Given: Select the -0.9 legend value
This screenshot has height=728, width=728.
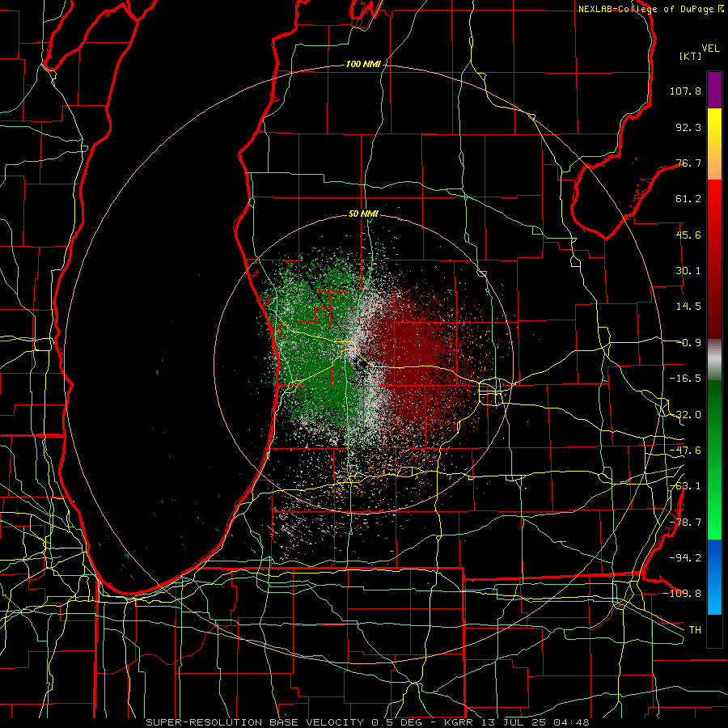Looking at the screenshot, I should pos(688,343).
